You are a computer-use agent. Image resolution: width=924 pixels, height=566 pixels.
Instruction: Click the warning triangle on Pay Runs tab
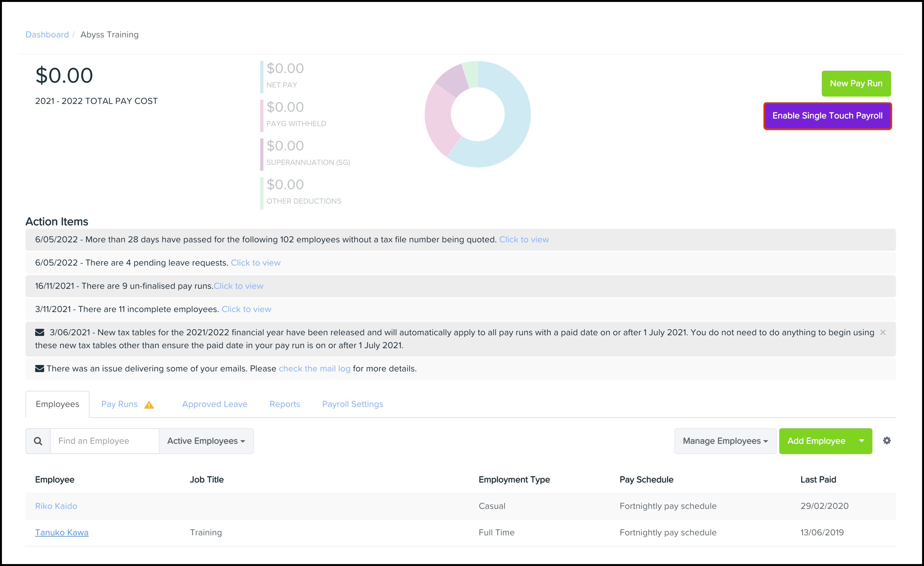tap(149, 405)
